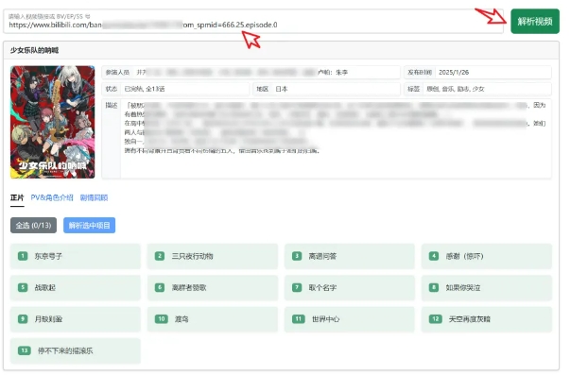
Task: Select episode 4 感谢(惊吓)
Action: click(487, 256)
